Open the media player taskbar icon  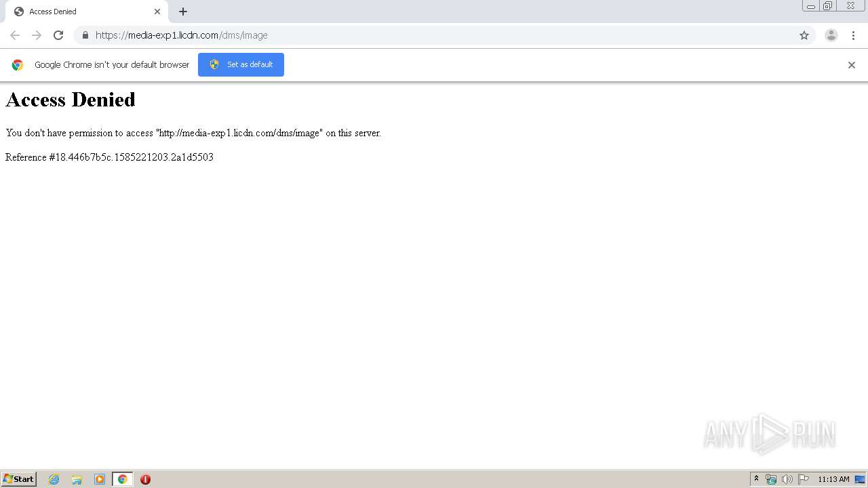click(x=100, y=479)
